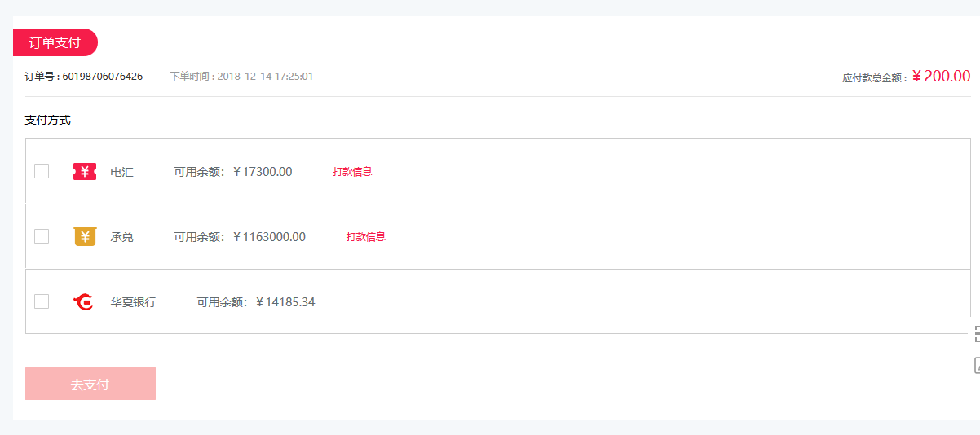Select the 承兑 payment label

pos(122,237)
